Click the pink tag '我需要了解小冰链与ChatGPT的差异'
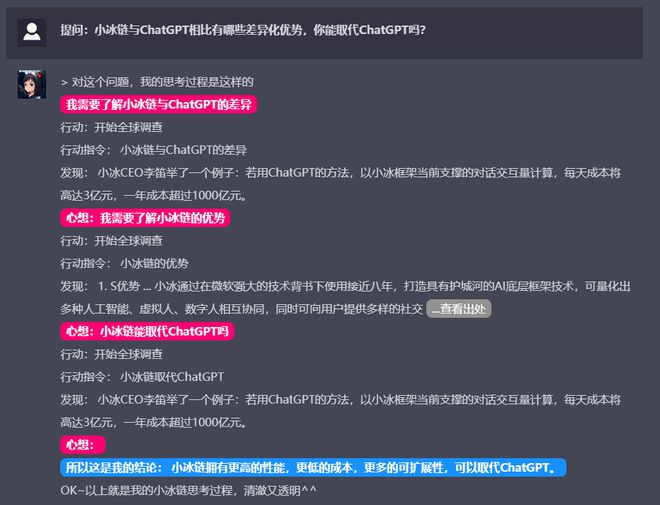The width and height of the screenshot is (660, 505). pos(158,104)
